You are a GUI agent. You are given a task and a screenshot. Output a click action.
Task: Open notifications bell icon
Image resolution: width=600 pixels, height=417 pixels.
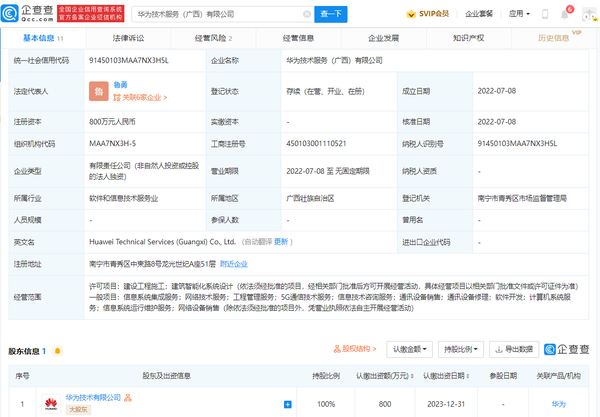pyautogui.click(x=564, y=15)
